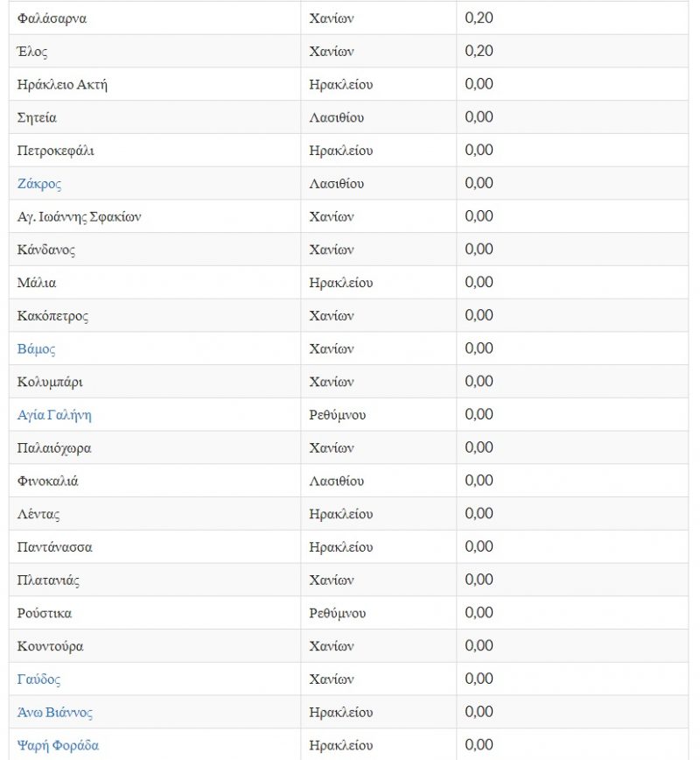This screenshot has width=700, height=760.
Task: Open the Ψαρή Φοράδα link
Action: point(58,746)
